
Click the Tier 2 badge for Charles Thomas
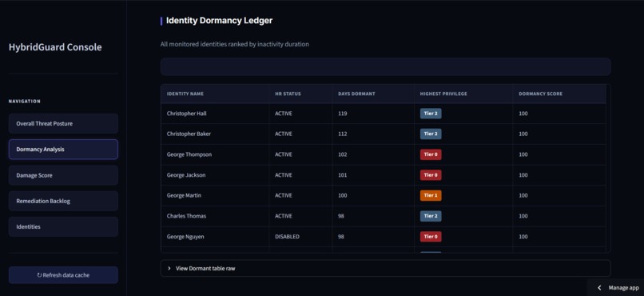pos(431,216)
